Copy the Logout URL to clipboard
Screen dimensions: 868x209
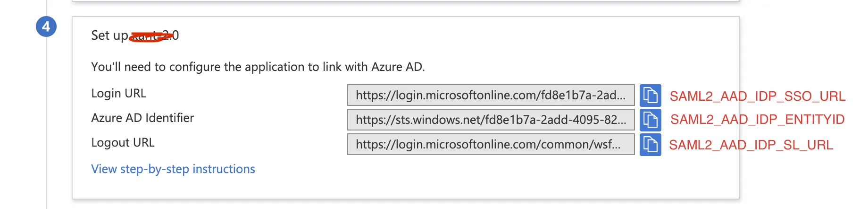650,145
